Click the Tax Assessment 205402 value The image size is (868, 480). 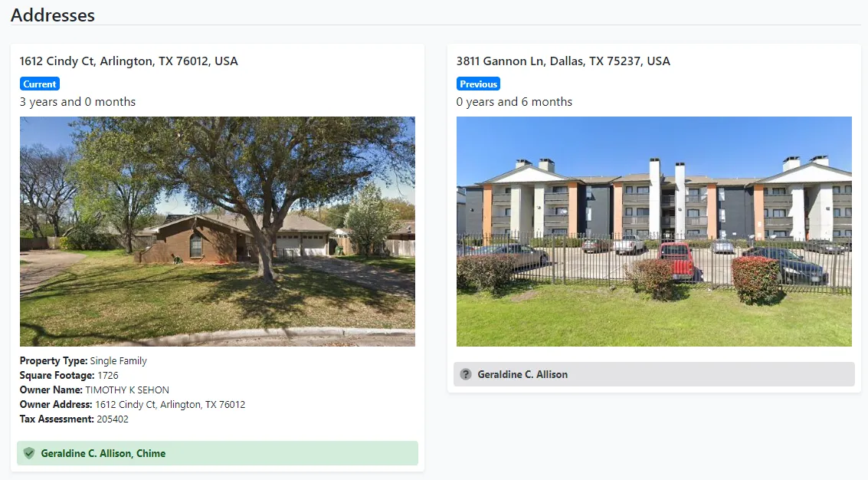[x=113, y=419]
